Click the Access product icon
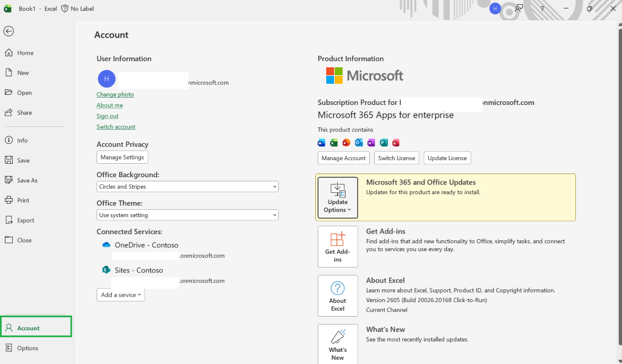Image resolution: width=622 pixels, height=364 pixels. tap(395, 143)
